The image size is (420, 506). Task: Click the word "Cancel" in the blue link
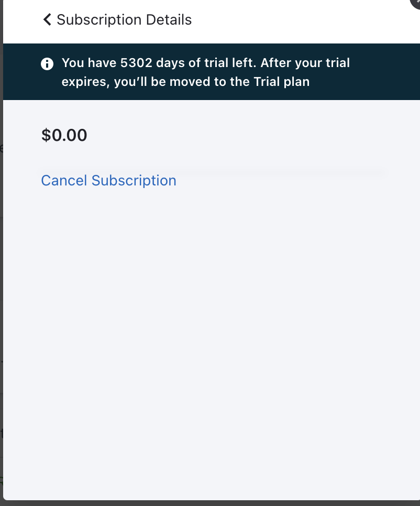pos(64,181)
